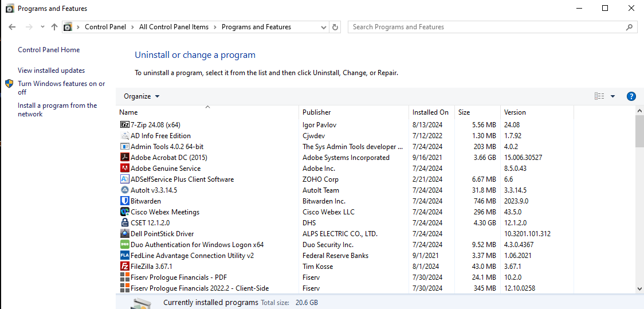
Task: Click the shield icon beside Windows features
Action: point(9,84)
